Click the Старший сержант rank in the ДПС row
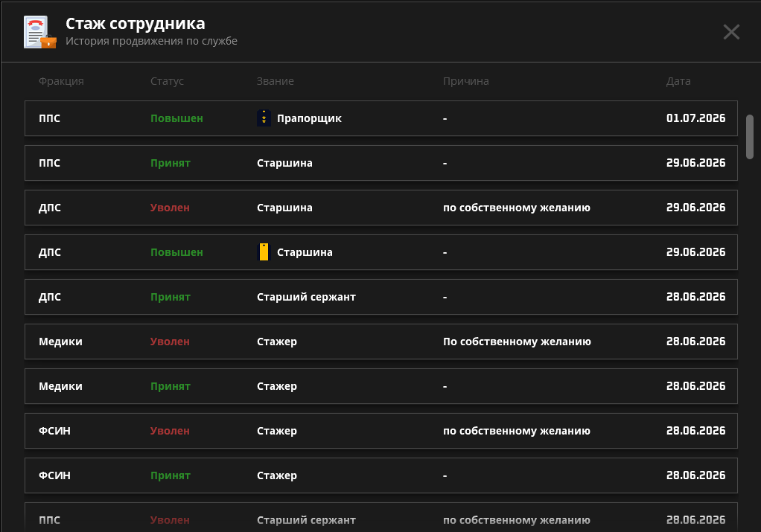Viewport: 761px width, 532px height. (x=306, y=297)
